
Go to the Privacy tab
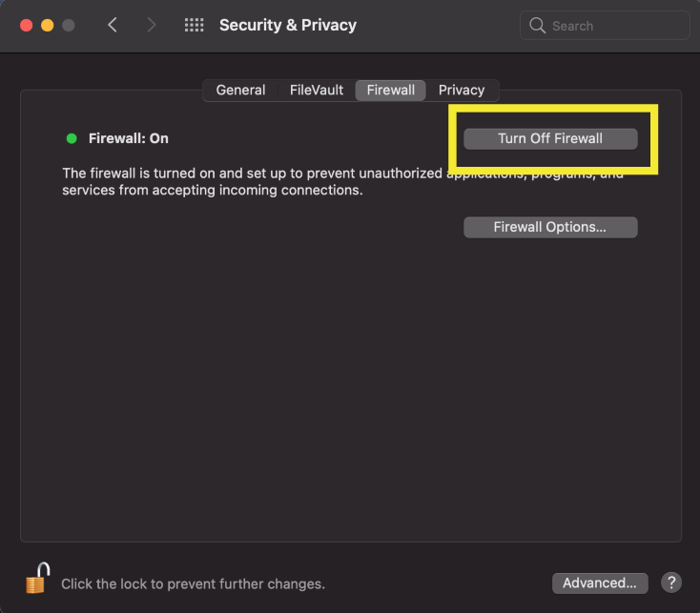[x=462, y=91]
